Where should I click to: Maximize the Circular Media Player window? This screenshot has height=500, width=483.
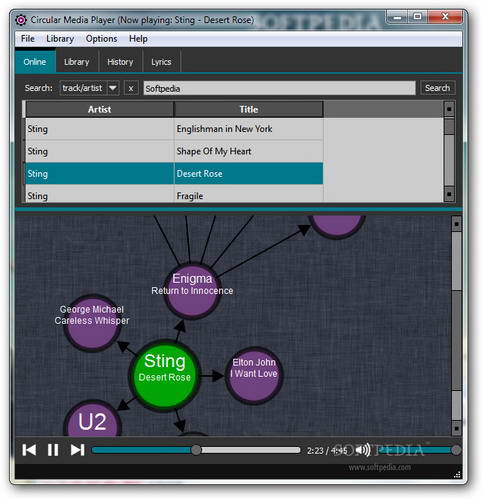coord(417,17)
